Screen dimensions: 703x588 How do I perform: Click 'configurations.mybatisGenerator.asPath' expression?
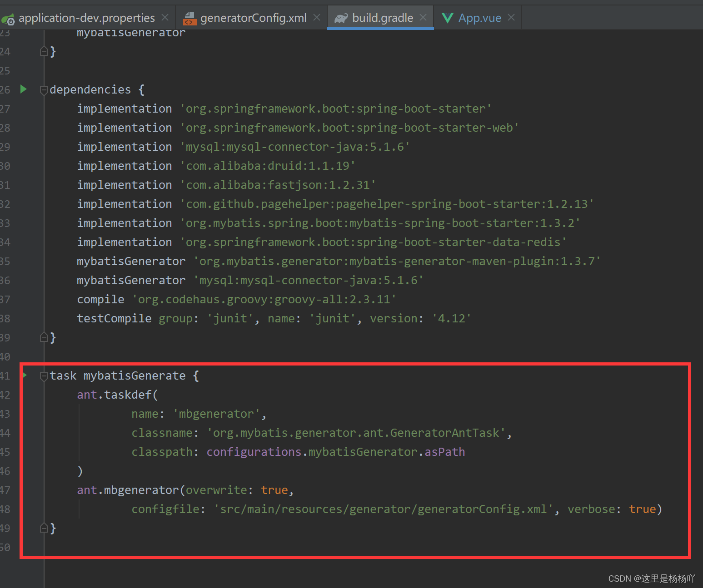point(336,452)
